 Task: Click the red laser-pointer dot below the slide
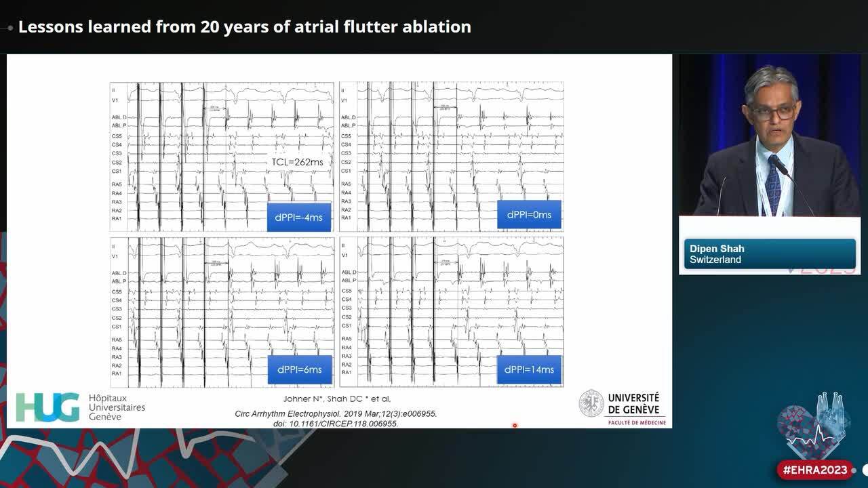[x=513, y=426]
